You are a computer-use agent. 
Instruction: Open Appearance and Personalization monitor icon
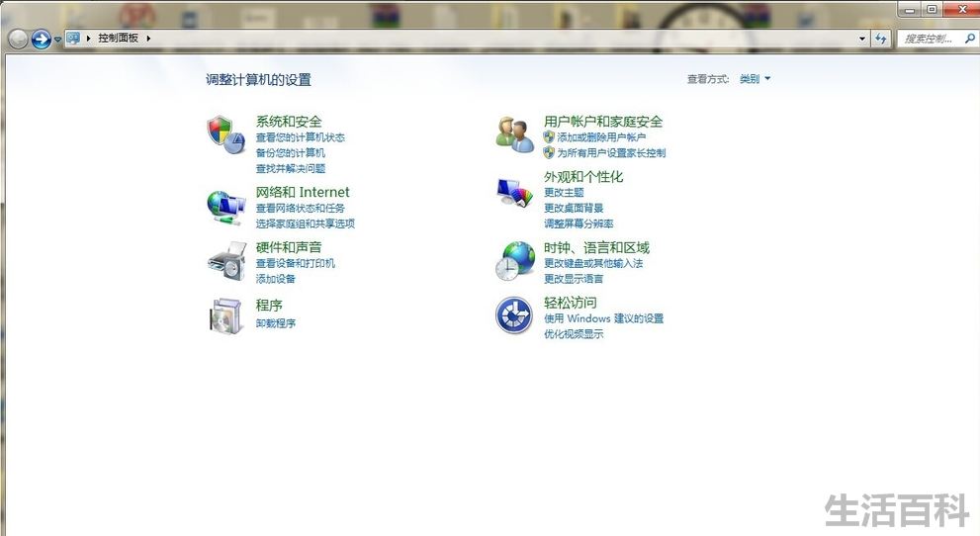click(x=515, y=193)
